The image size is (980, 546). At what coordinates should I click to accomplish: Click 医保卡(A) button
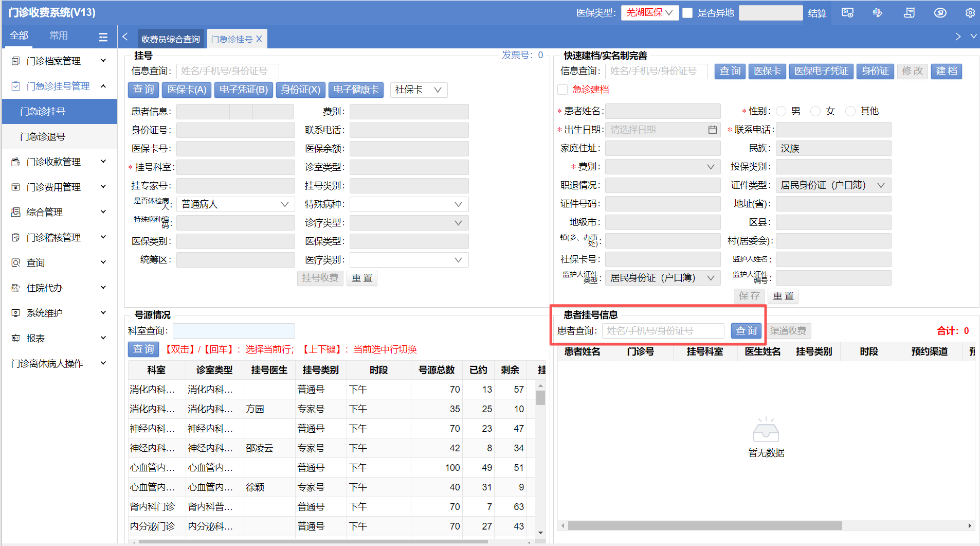[187, 90]
